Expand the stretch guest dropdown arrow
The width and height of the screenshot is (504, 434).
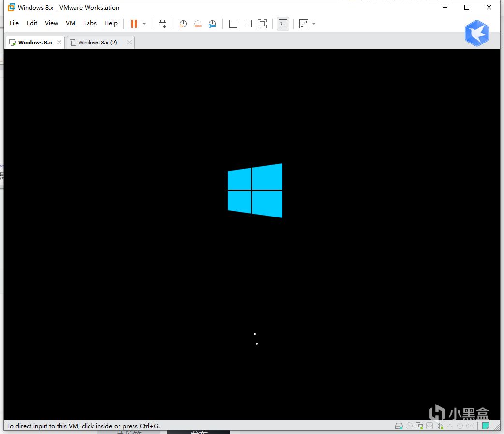pyautogui.click(x=314, y=24)
